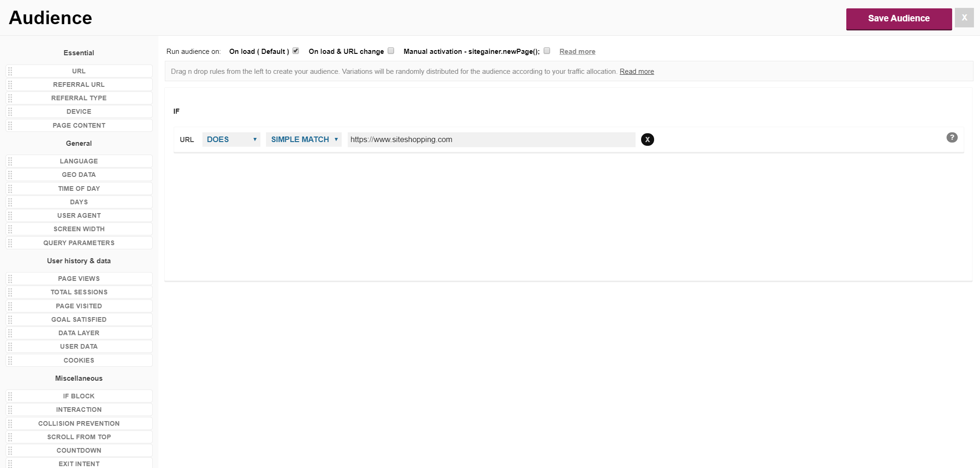Select the COUNTDOWN rule item
This screenshot has width=980, height=468.
(79, 450)
